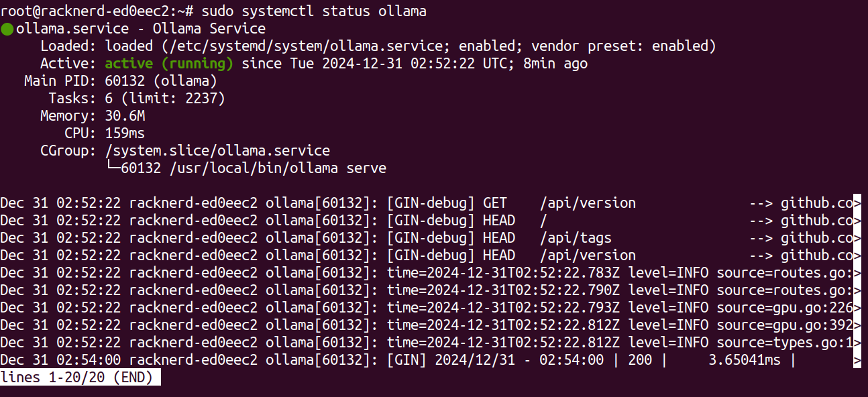
Task: Select the Memory value 30.6M
Action: 125,116
